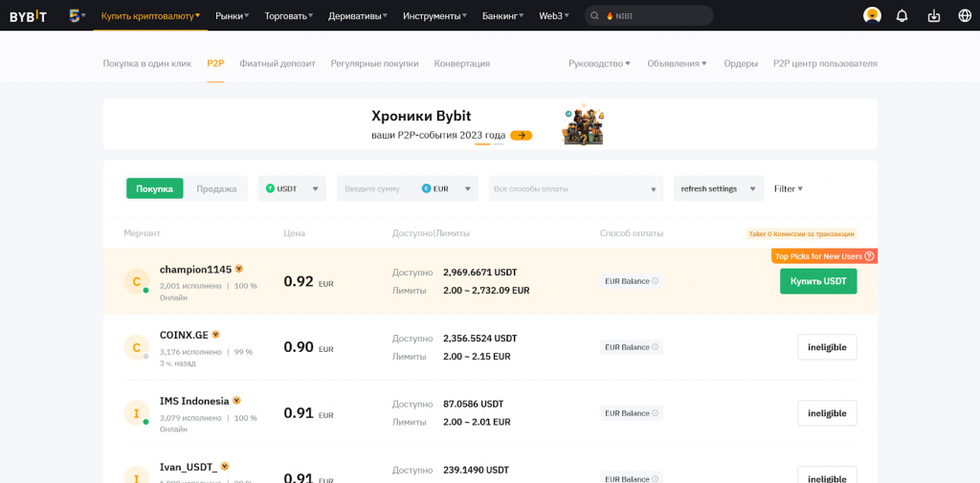
Task: Open Все способы оплаты dropdown
Action: [575, 188]
